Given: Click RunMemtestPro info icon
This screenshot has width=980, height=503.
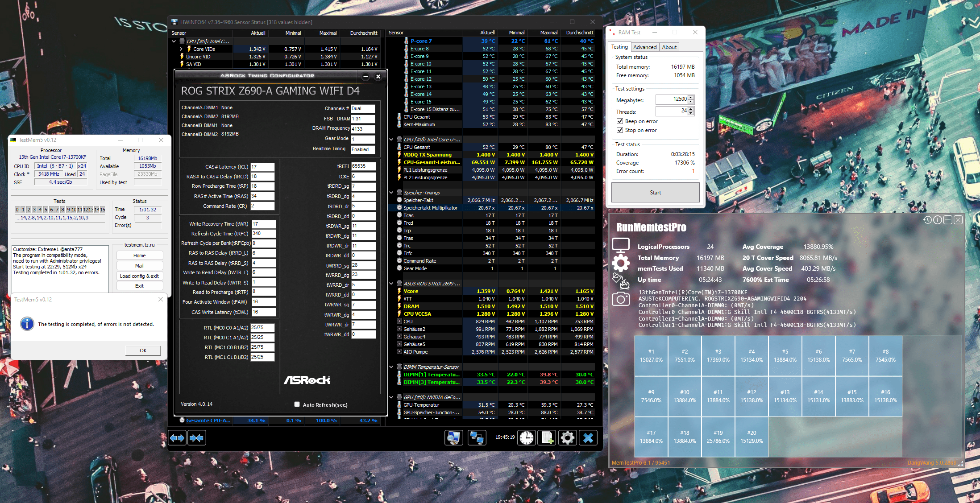Looking at the screenshot, I should click(x=938, y=220).
